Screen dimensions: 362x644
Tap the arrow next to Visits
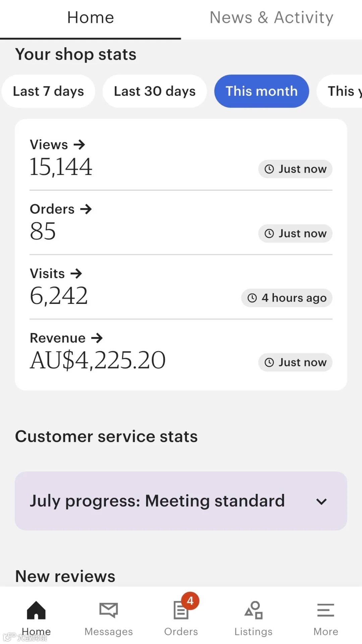[76, 273]
